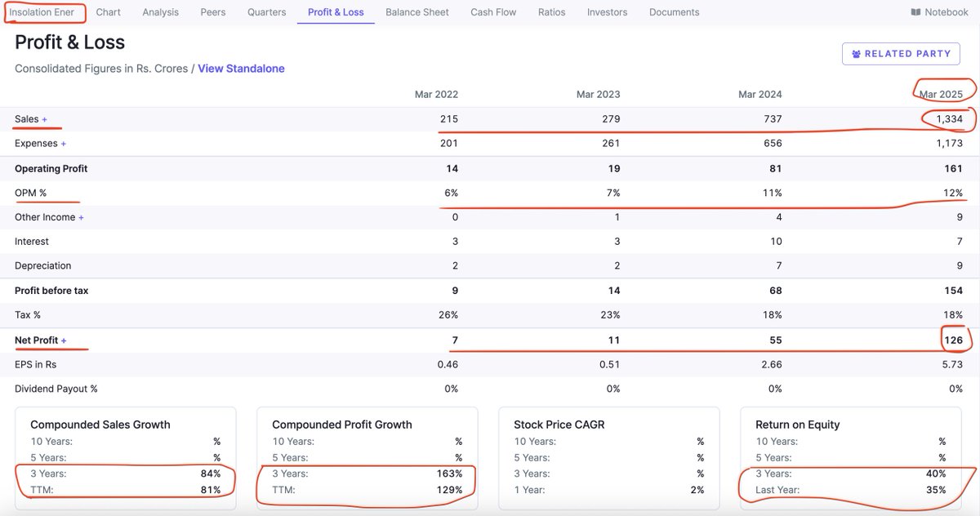The height and width of the screenshot is (516, 980).
Task: Select the Peers tab
Action: tap(213, 12)
